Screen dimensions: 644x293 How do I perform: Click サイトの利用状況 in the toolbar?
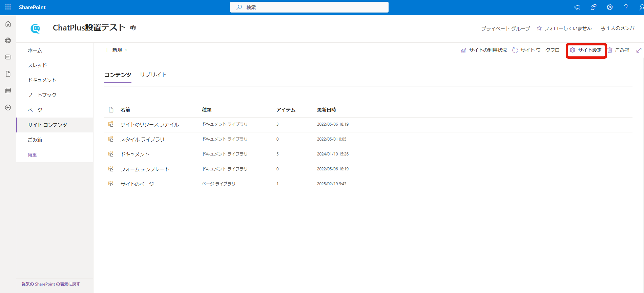click(484, 50)
